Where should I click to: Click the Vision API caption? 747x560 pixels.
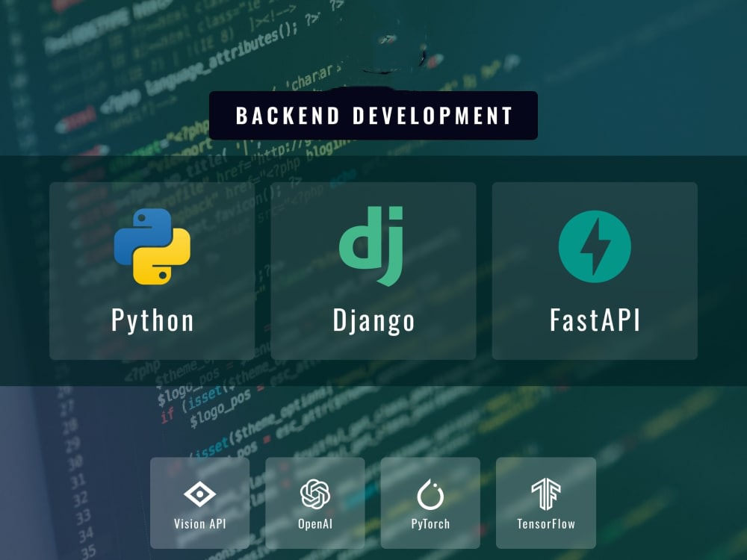click(x=199, y=524)
